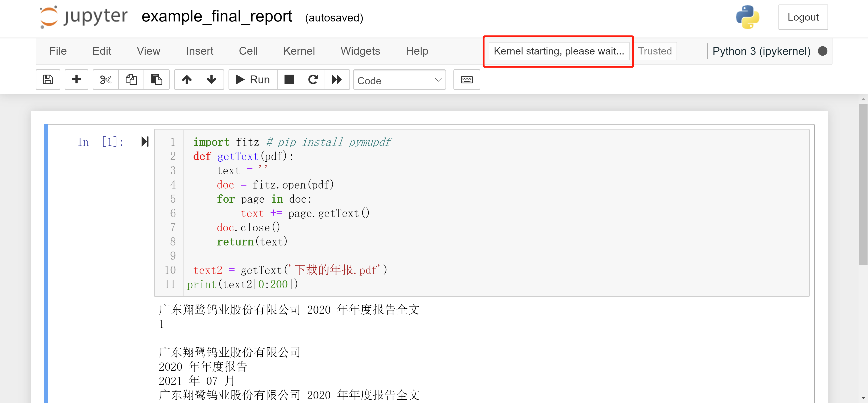Cut selected cells with scissors icon
868x403 pixels.
coord(106,80)
